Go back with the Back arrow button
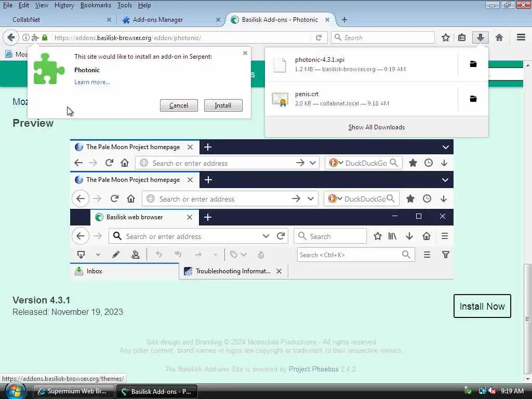The height and width of the screenshot is (399, 532). pos(11,37)
